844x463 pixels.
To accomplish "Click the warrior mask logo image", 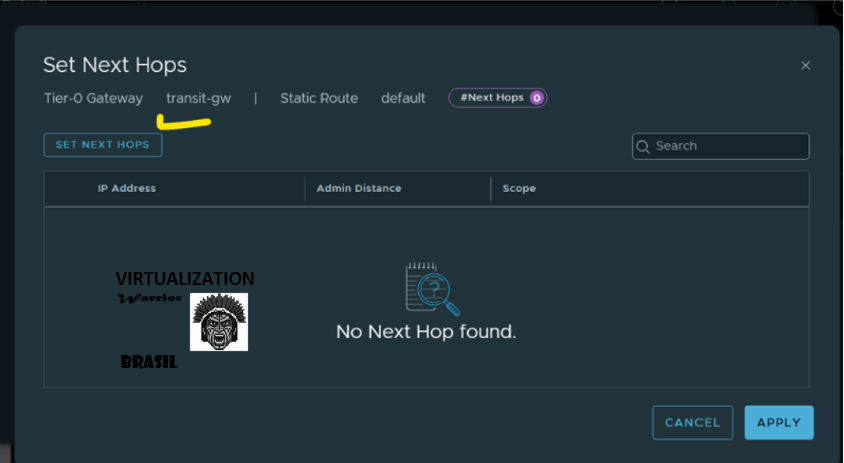I will coord(218,322).
